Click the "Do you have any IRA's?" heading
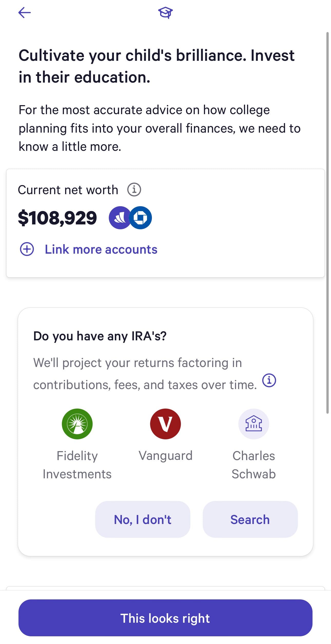The image size is (331, 644). pyautogui.click(x=100, y=336)
